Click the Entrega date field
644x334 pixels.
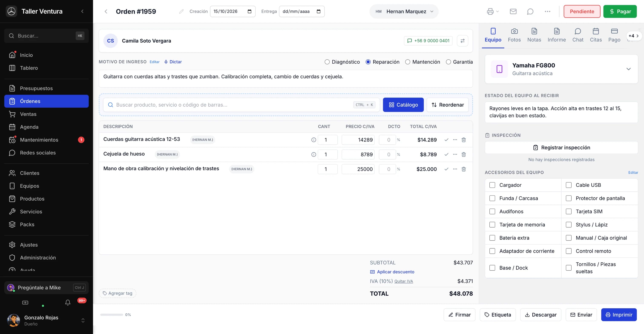[302, 11]
